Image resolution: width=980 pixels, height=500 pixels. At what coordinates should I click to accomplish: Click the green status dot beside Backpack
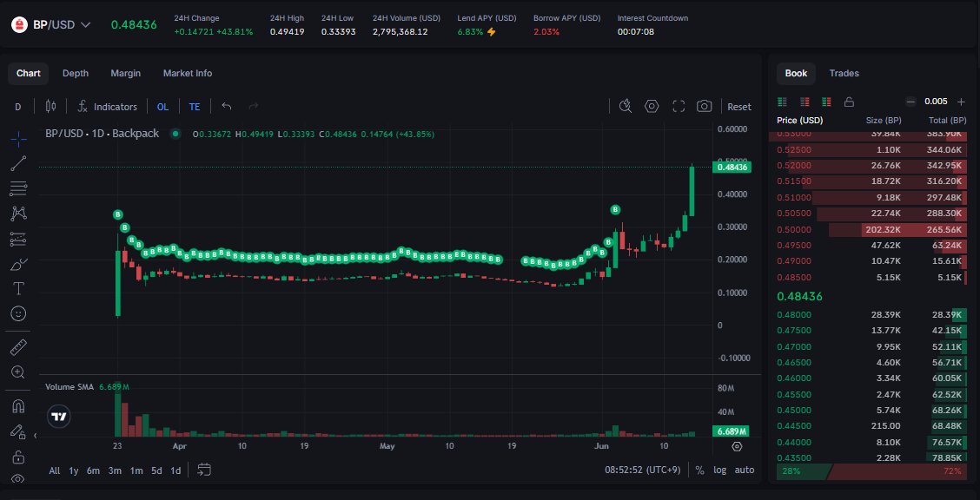175,134
